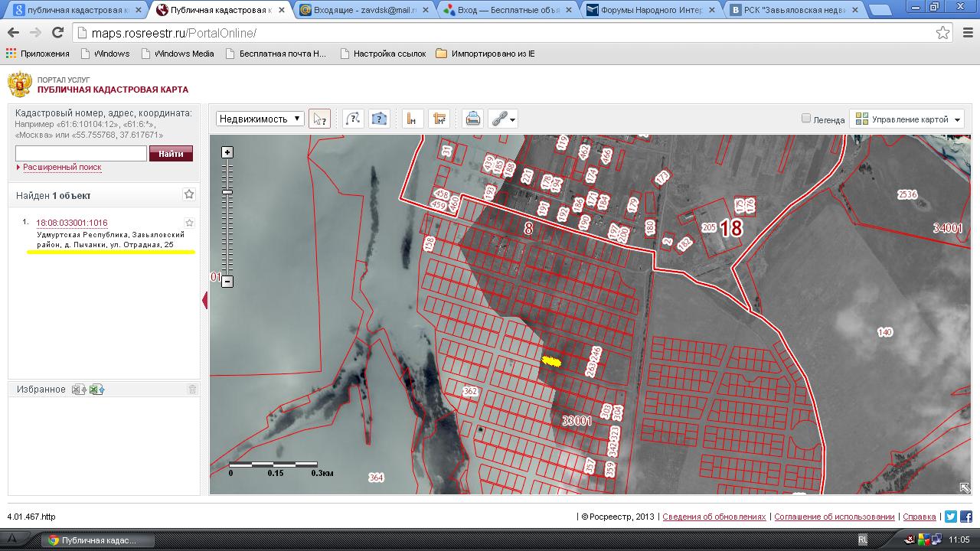Click the zoom level slider handle
The width and height of the screenshot is (980, 551).
click(x=227, y=191)
